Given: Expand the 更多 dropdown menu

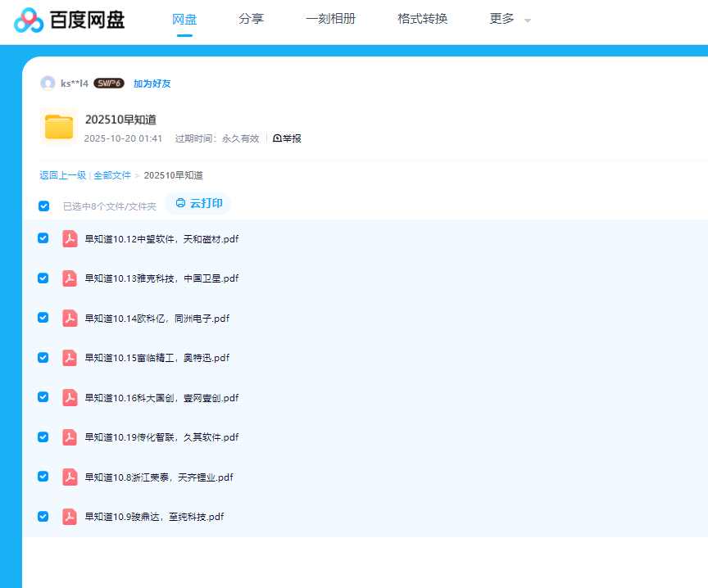Looking at the screenshot, I should (510, 19).
